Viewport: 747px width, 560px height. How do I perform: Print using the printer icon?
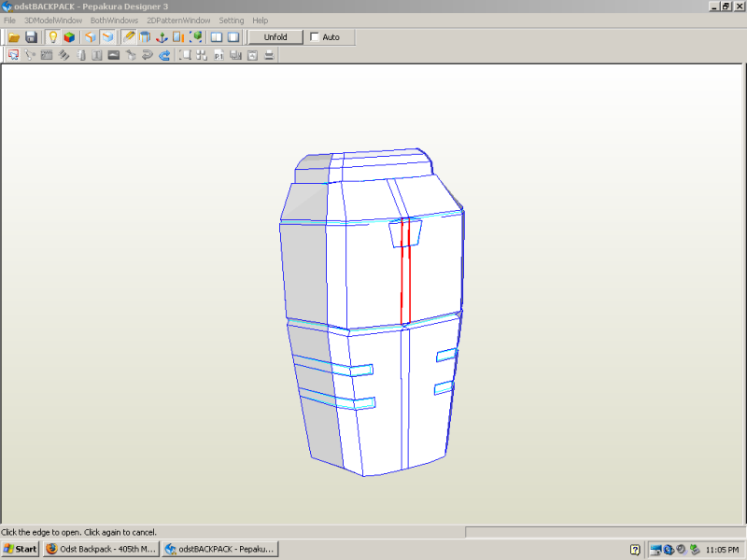pyautogui.click(x=269, y=55)
